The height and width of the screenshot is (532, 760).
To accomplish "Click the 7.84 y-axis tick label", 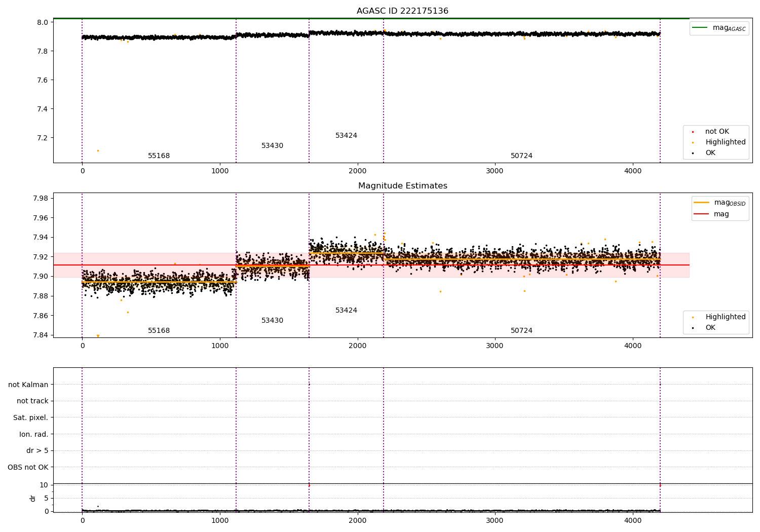I will (41, 335).
